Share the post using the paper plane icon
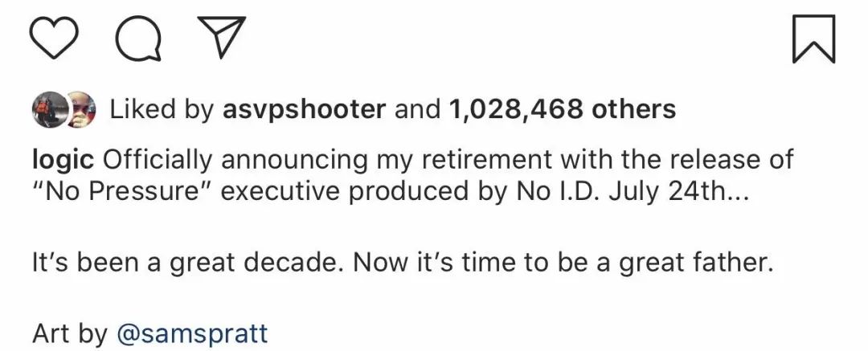The width and height of the screenshot is (868, 351). pos(219,38)
